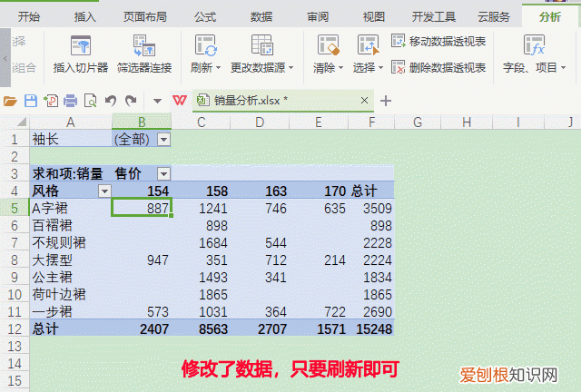Screen dimensions: 581x392
Task: Click the 删除数据透视表 button label
Action: (x=448, y=68)
